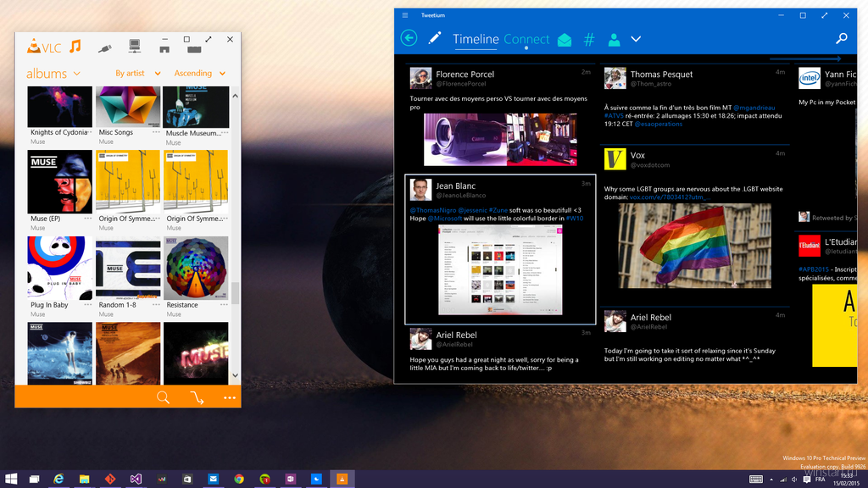Click the taskbar clock showing 15/02/2015
Screen dimensions: 868x488
pyautogui.click(x=847, y=480)
